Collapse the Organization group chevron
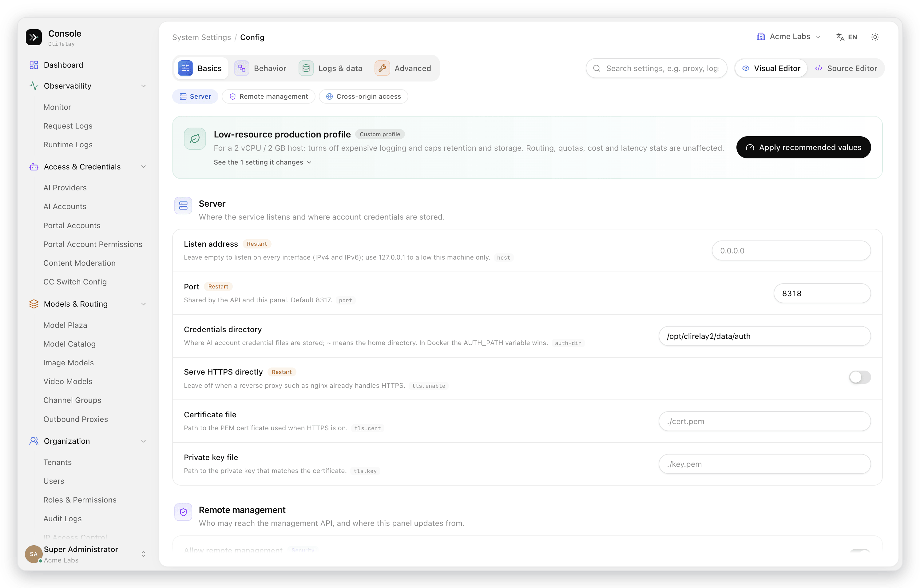Screen dimensions: 920x588 [x=144, y=441]
